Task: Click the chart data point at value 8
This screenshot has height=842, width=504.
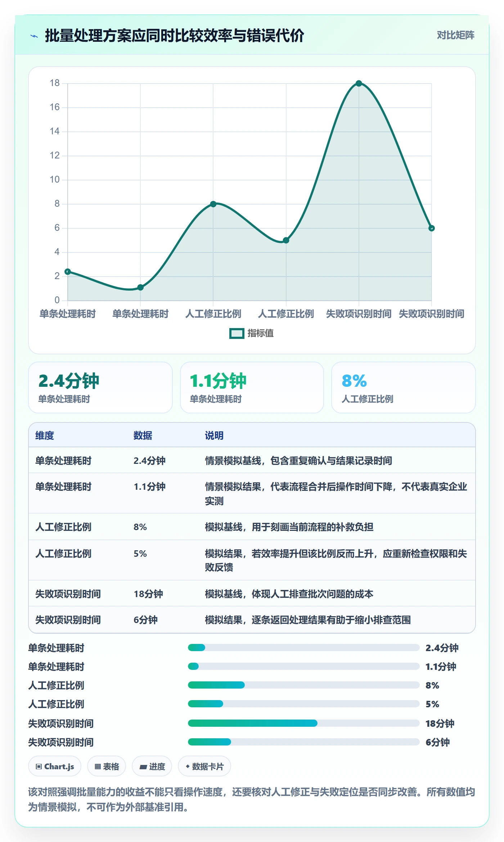Action: pyautogui.click(x=213, y=204)
